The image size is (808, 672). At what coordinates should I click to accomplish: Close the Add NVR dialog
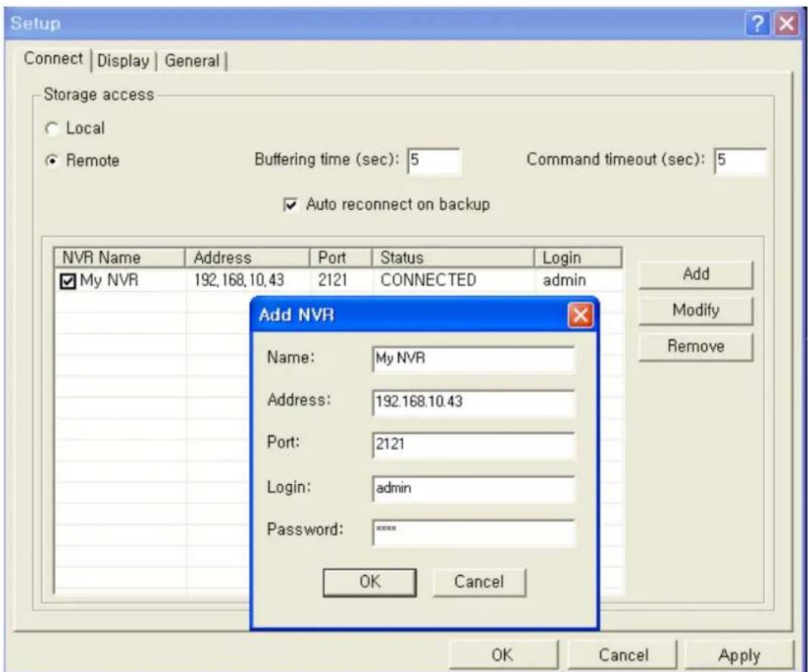[580, 314]
